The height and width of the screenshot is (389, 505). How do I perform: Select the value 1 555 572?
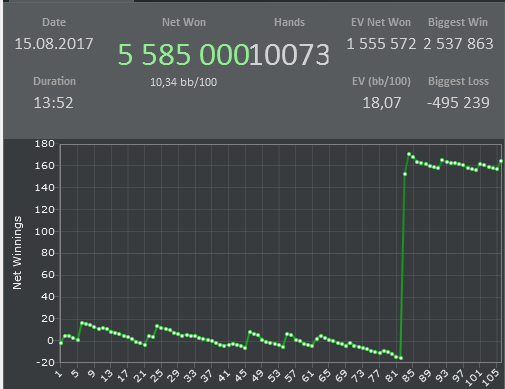coord(381,44)
